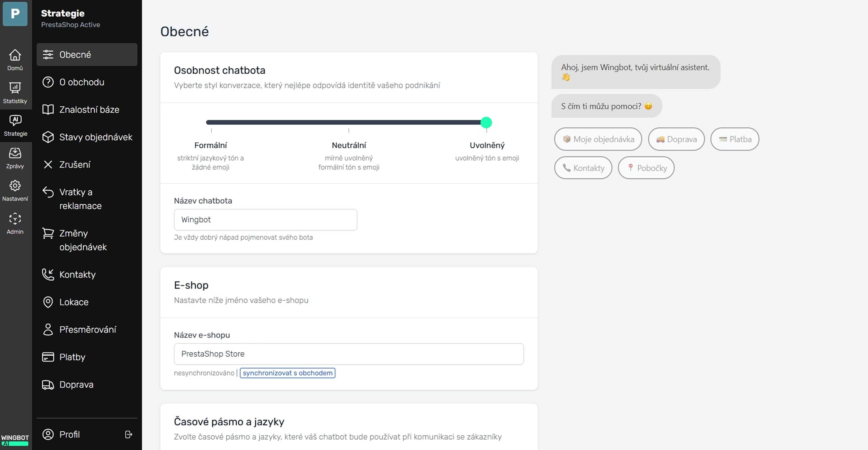This screenshot has width=868, height=450.
Task: Focus the Název e-shopu text field
Action: pos(348,354)
